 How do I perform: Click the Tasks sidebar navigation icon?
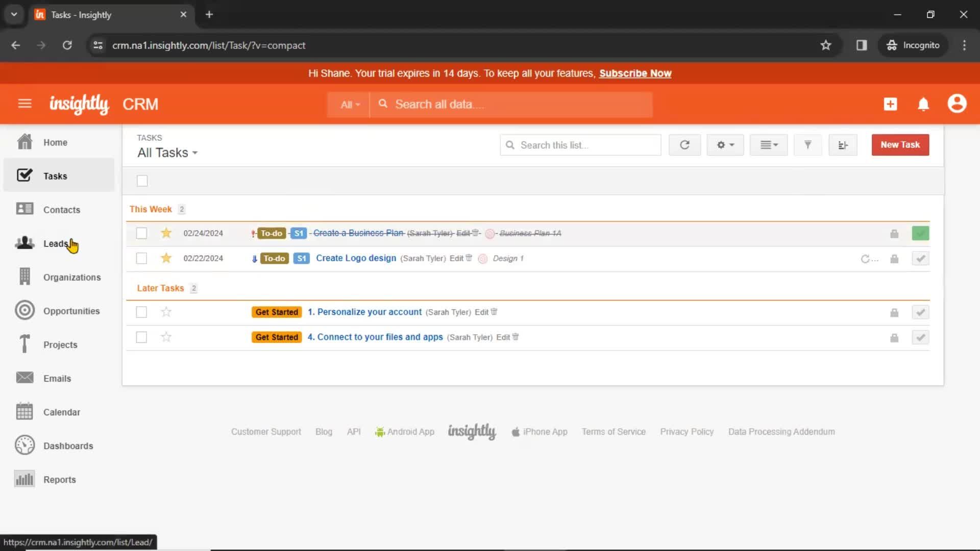[24, 176]
